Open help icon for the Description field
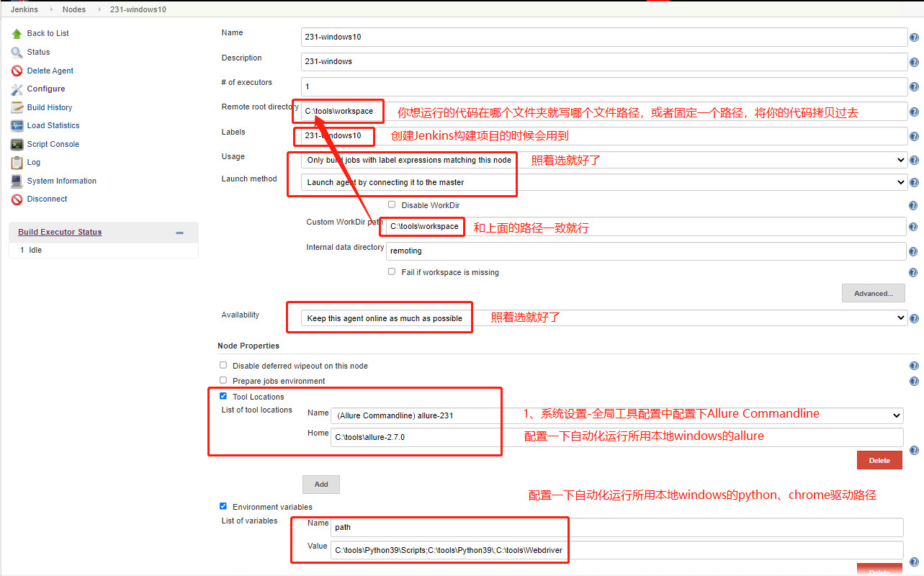 tap(914, 63)
